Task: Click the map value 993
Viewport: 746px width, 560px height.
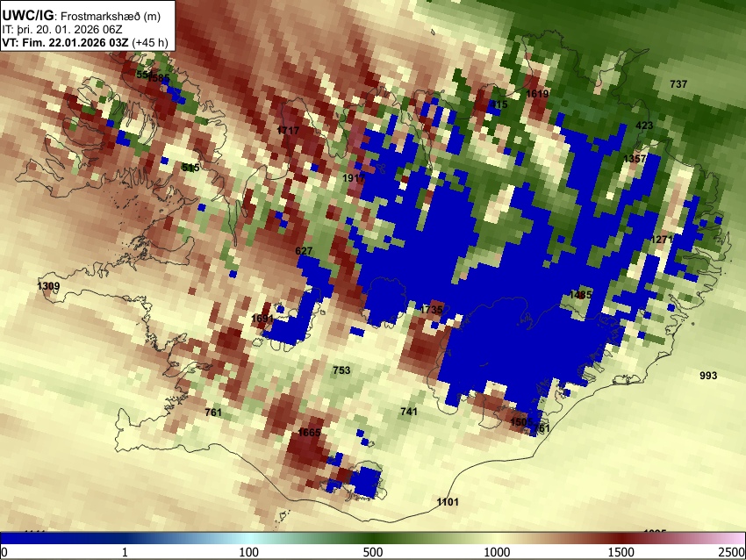Action: (708, 376)
